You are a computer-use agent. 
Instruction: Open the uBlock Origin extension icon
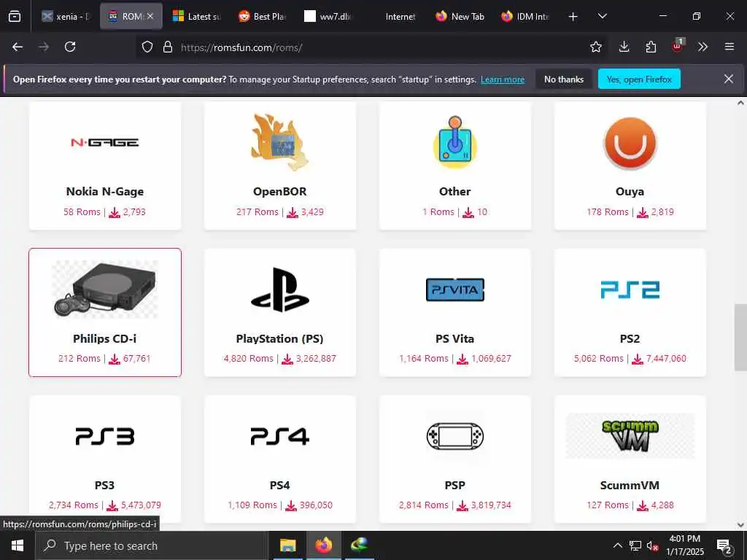click(x=678, y=46)
